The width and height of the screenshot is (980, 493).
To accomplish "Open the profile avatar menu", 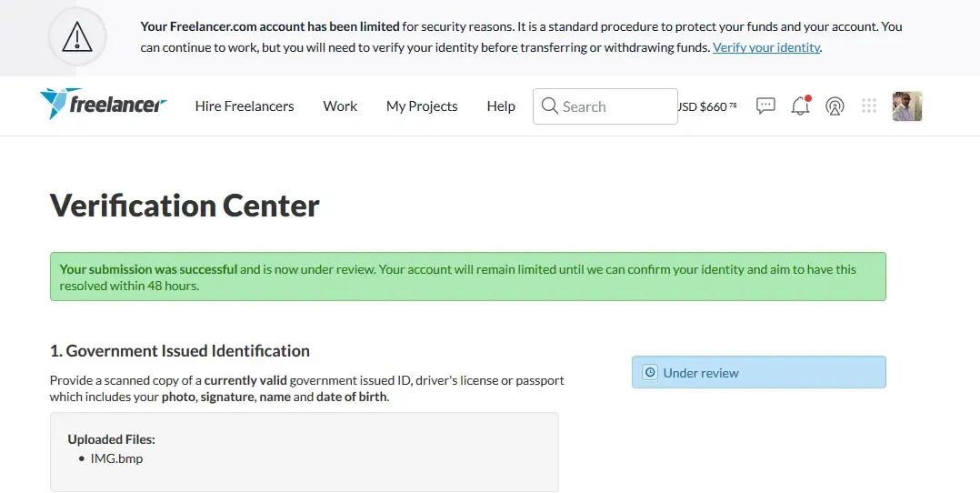I will (x=907, y=106).
